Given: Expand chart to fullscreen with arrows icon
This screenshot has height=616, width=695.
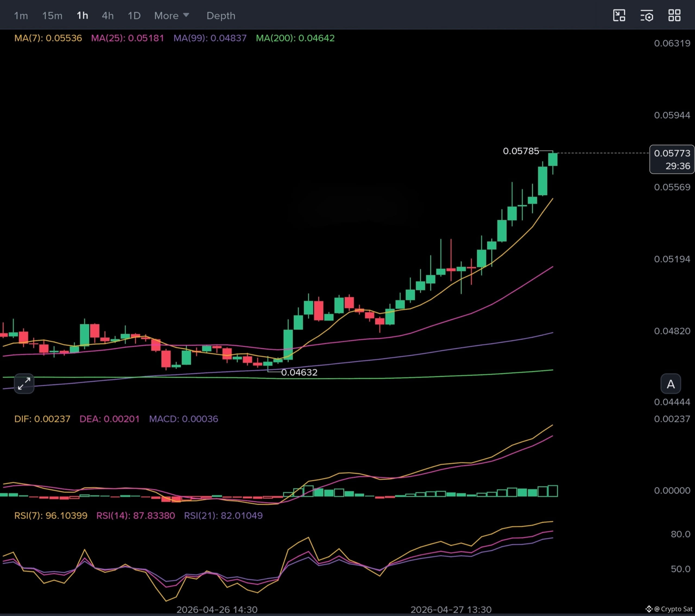Looking at the screenshot, I should point(24,383).
